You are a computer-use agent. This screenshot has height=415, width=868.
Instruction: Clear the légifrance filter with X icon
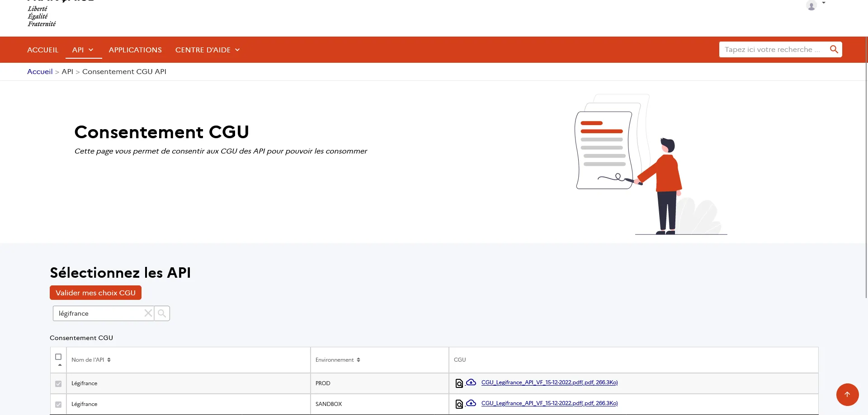pyautogui.click(x=148, y=313)
